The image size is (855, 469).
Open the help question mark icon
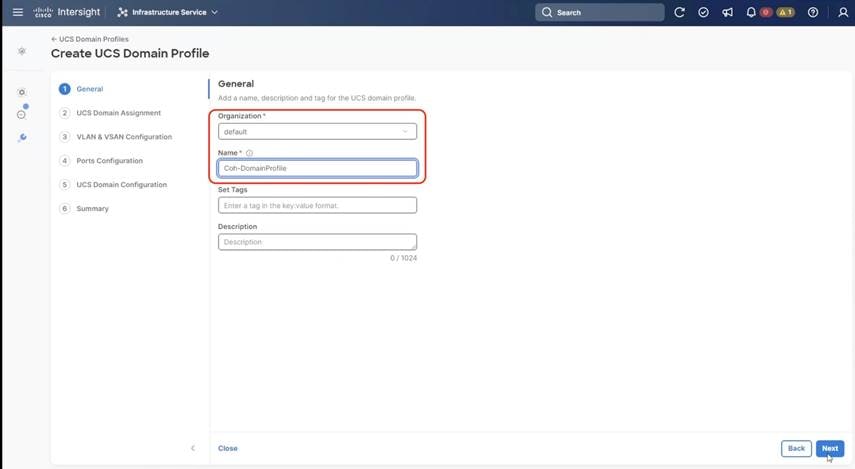(x=812, y=12)
